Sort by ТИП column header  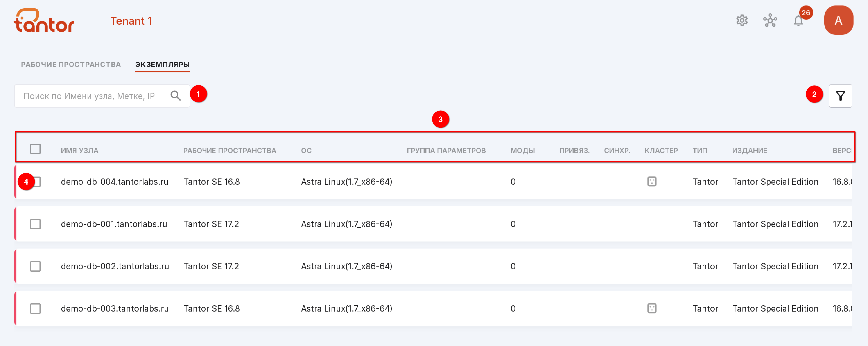tap(699, 150)
